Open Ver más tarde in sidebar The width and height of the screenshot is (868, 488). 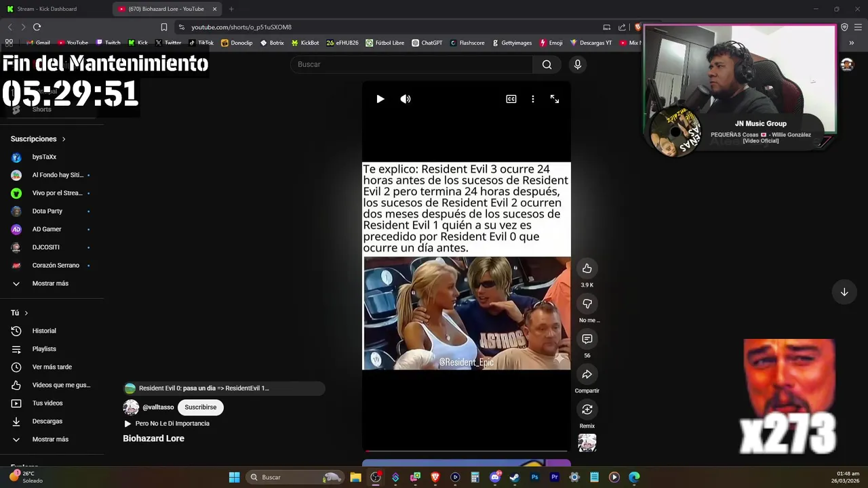pyautogui.click(x=52, y=367)
